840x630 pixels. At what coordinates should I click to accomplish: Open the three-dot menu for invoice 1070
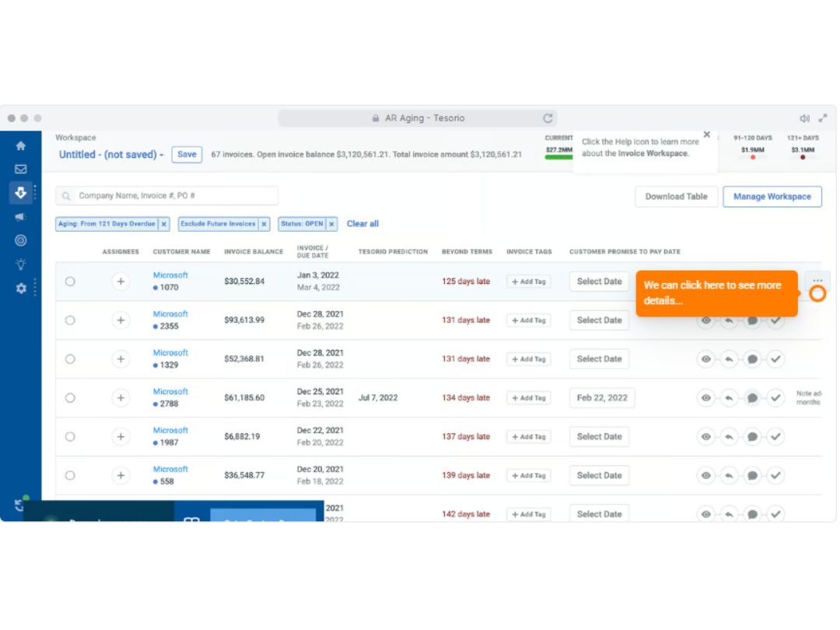click(817, 280)
